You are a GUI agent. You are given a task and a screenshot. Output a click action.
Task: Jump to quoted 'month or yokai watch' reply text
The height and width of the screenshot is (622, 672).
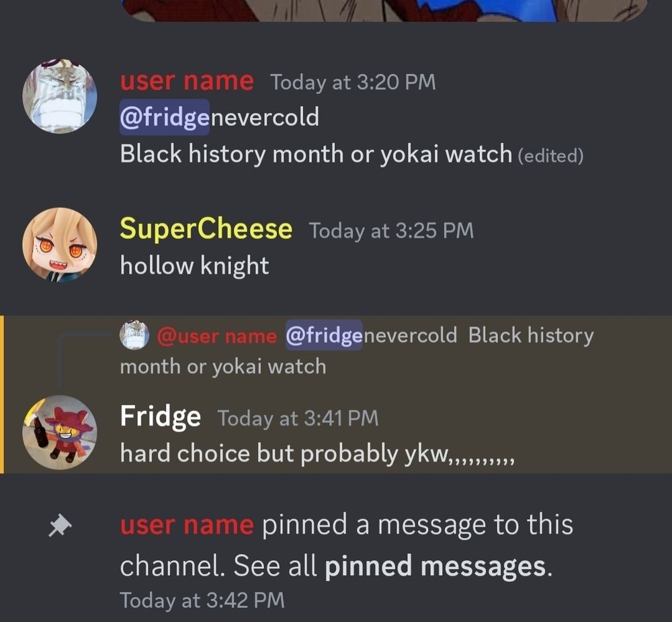tap(223, 367)
